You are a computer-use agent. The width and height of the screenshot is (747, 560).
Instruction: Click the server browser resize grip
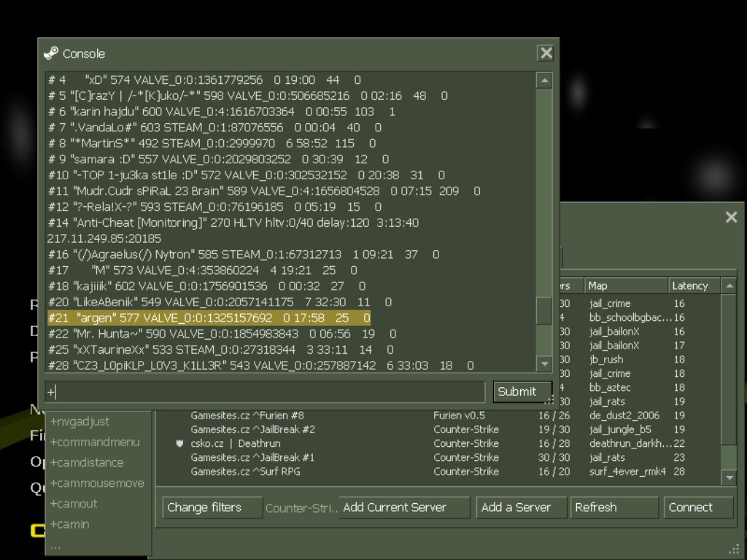coord(733,550)
